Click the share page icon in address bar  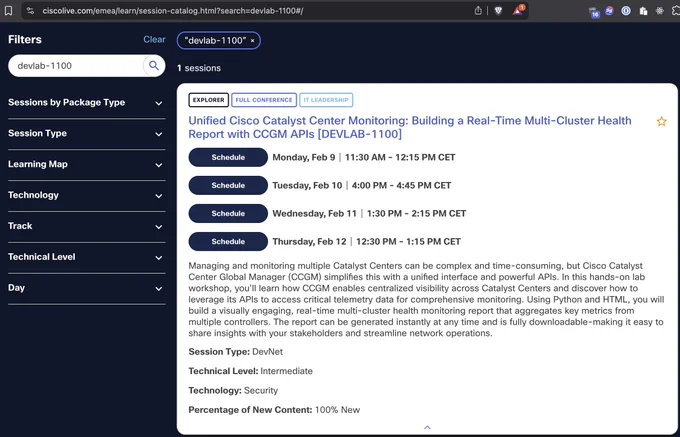click(x=478, y=10)
